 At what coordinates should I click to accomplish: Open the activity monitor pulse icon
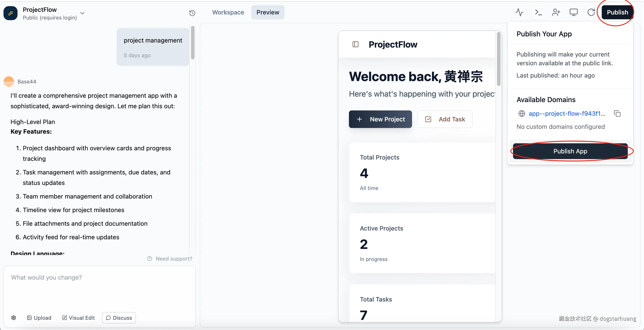[x=519, y=12]
